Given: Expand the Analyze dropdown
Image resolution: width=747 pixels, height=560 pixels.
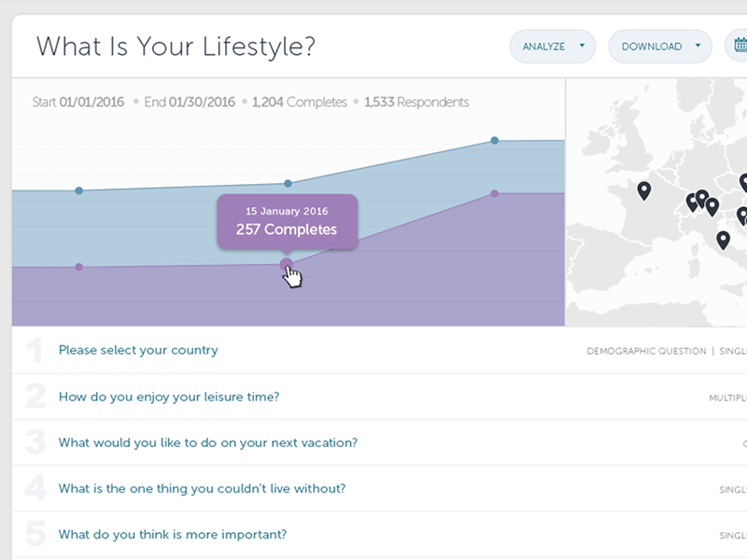Looking at the screenshot, I should 552,46.
